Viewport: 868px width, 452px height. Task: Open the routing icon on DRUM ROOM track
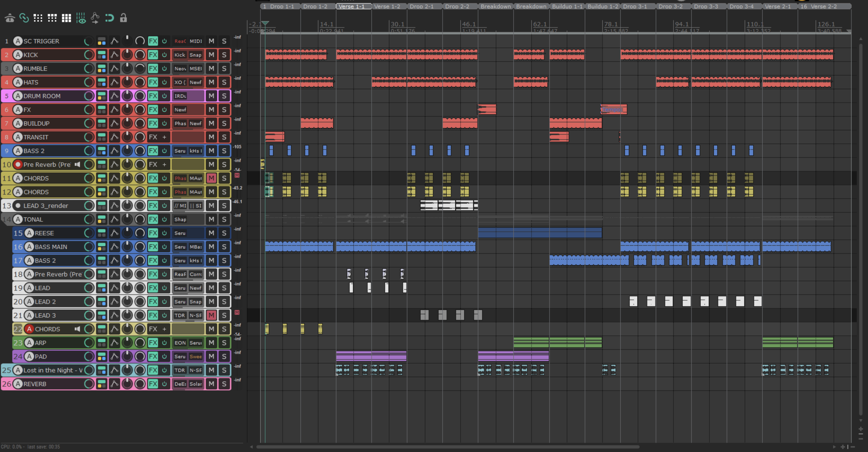click(x=102, y=96)
